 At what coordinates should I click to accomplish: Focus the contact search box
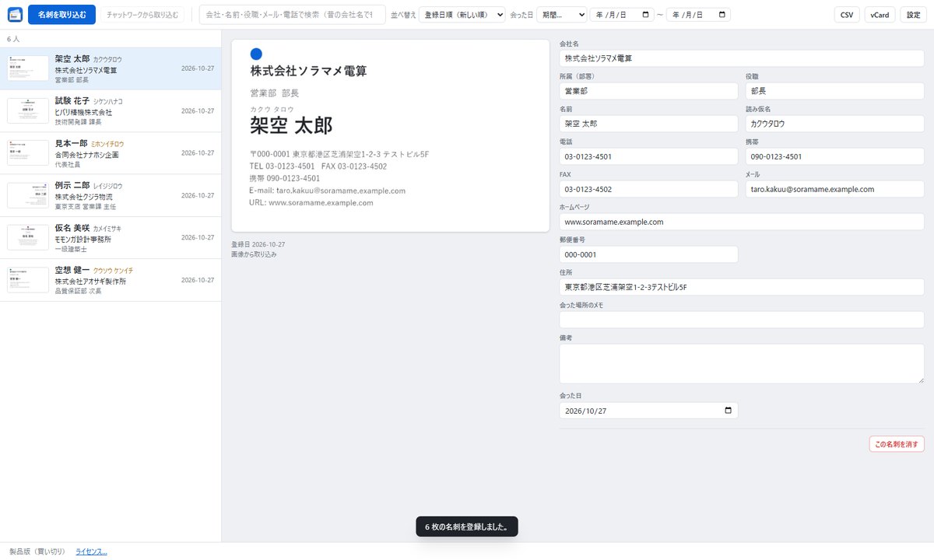click(x=293, y=15)
